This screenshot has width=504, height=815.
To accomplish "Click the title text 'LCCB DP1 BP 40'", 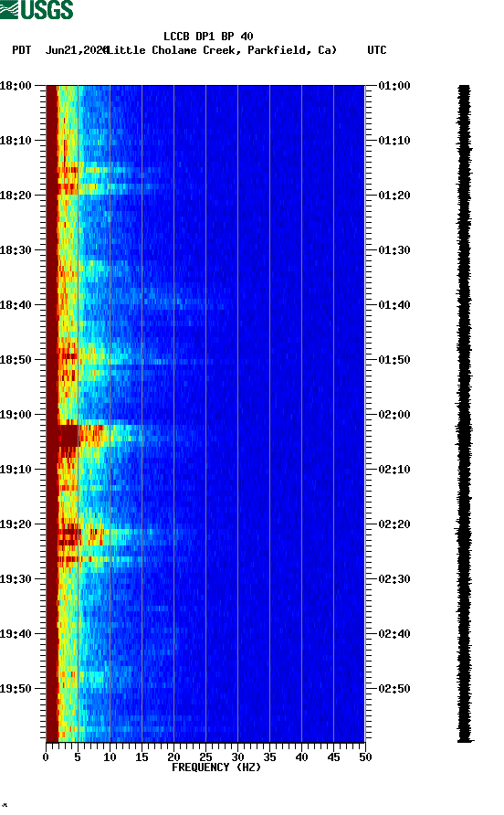I will tap(208, 37).
